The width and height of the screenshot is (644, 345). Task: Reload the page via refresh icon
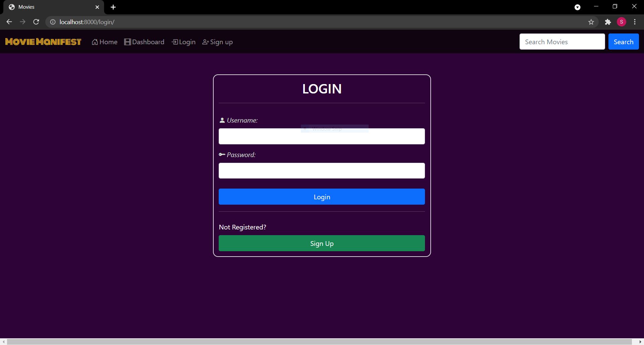(x=36, y=22)
